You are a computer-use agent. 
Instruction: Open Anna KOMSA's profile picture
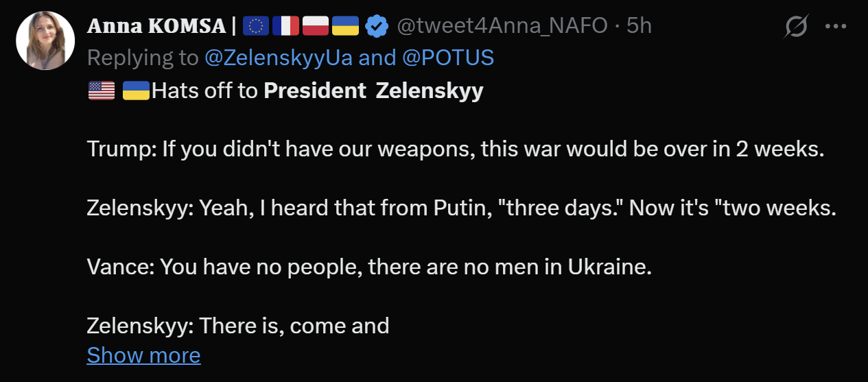pos(45,40)
